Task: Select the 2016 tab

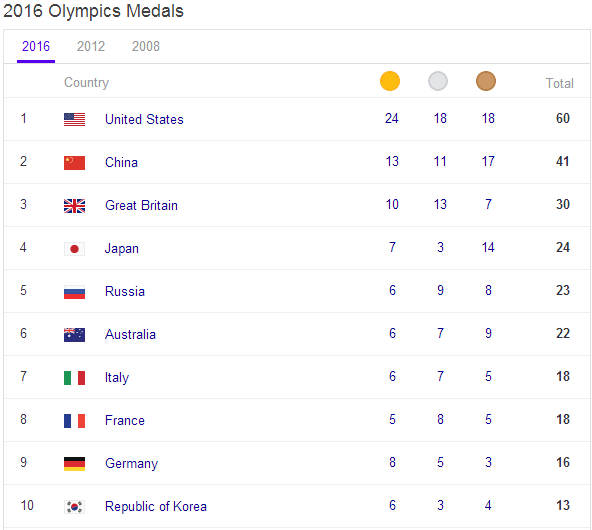Action: click(x=36, y=46)
